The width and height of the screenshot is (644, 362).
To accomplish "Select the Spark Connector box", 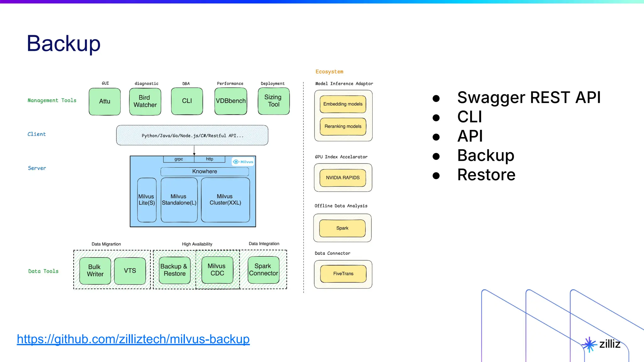I will pos(263,270).
